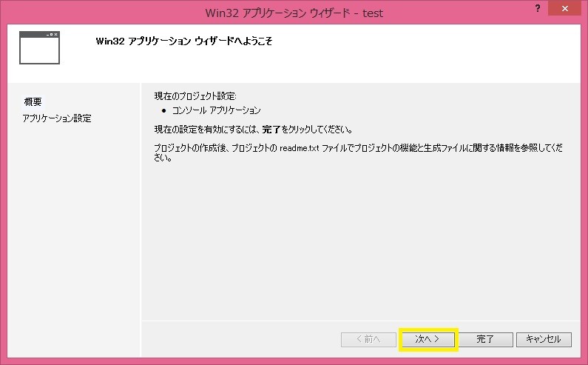588x365 pixels.
Task: Click the sentence mentioning 完了をクリックしてください
Action: coord(253,130)
